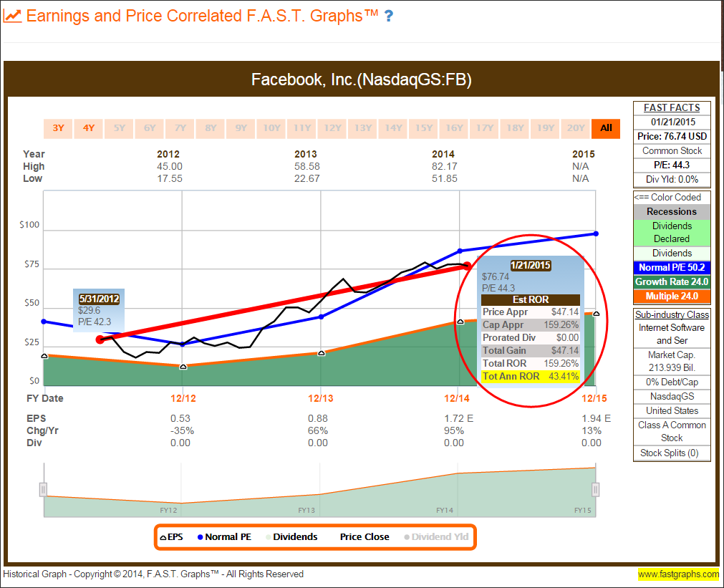Click the FY13 label in navigator
This screenshot has height=588, width=724.
307,511
